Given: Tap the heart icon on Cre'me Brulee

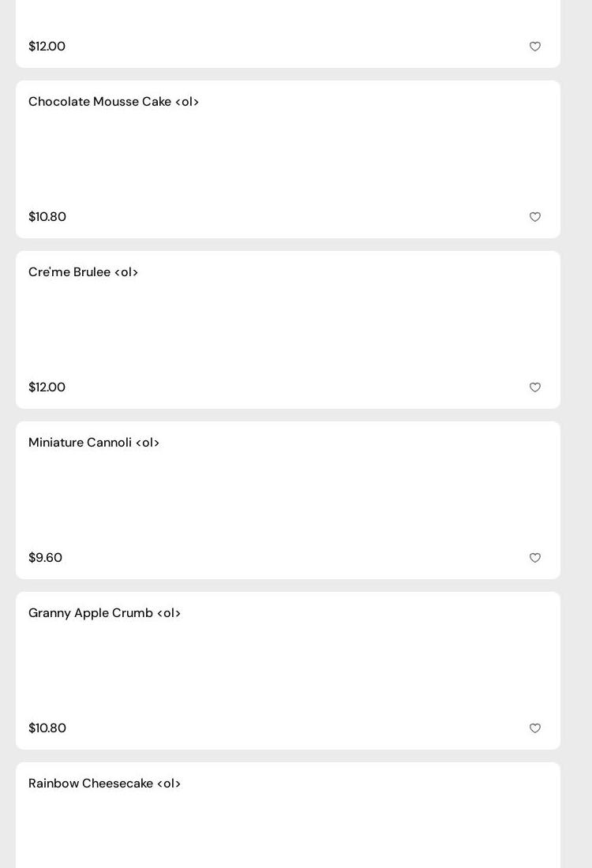Looking at the screenshot, I should tap(535, 387).
